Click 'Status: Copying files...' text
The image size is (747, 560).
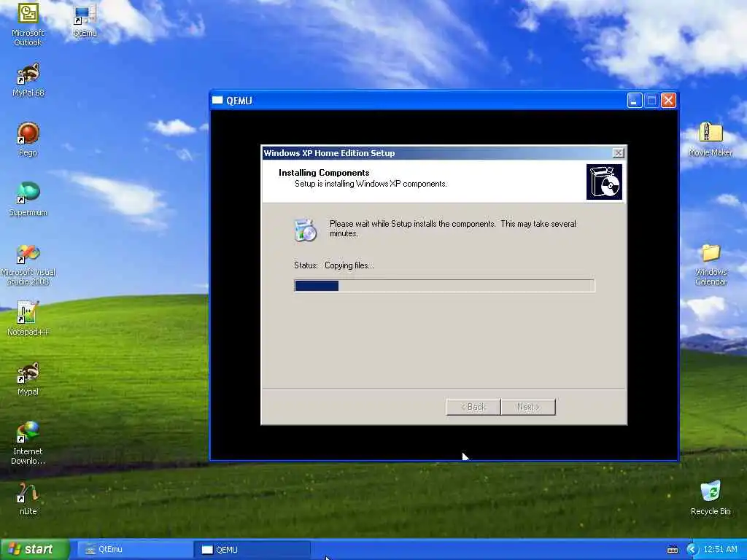pos(334,265)
